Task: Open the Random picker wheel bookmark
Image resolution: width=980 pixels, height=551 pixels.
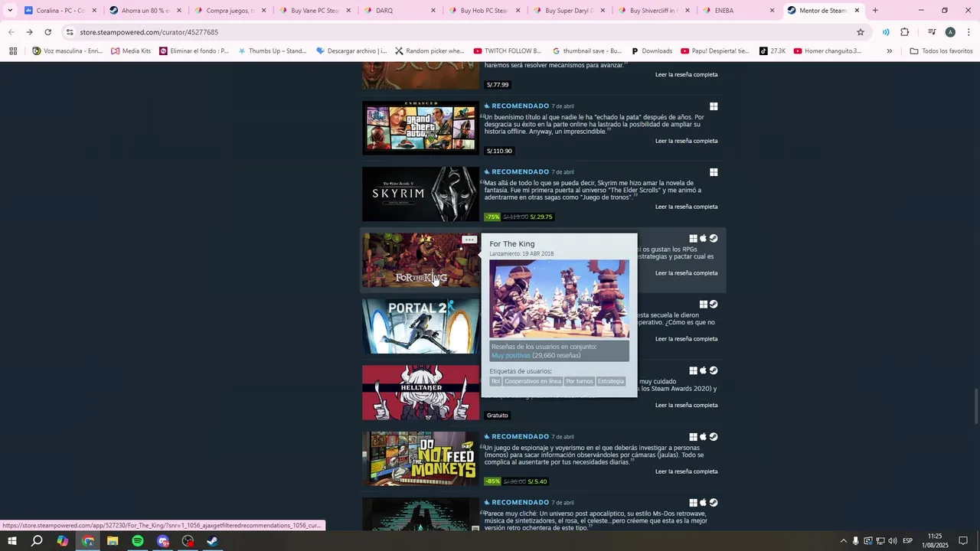Action: (430, 51)
